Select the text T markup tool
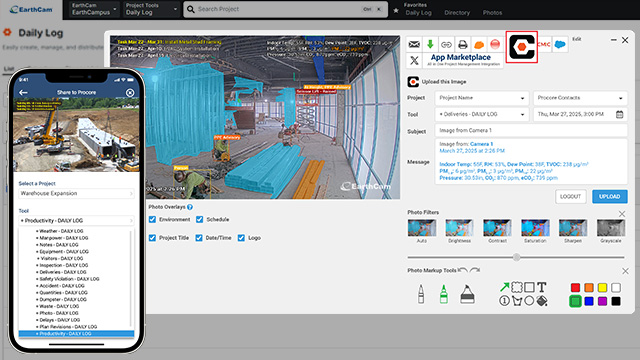The height and width of the screenshot is (360, 640). [542, 287]
